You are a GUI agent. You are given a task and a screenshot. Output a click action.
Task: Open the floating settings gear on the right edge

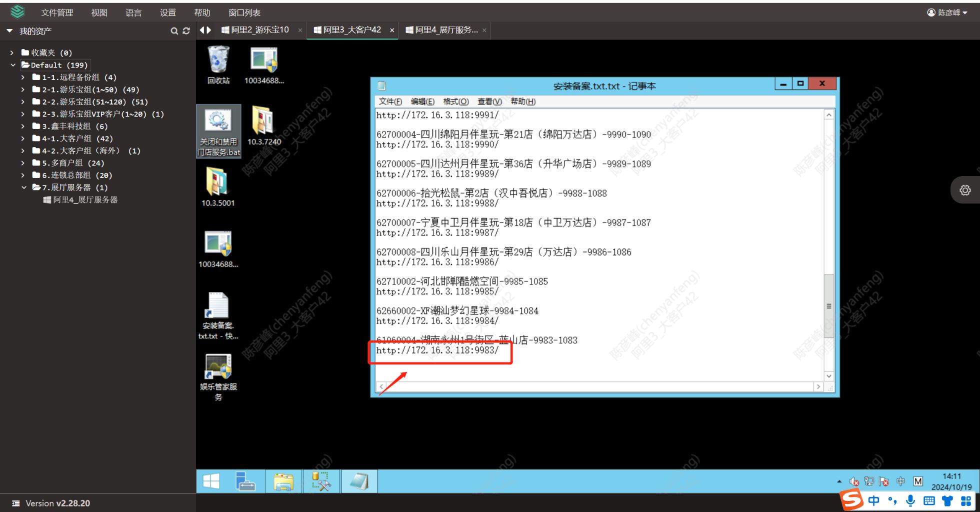pos(965,190)
